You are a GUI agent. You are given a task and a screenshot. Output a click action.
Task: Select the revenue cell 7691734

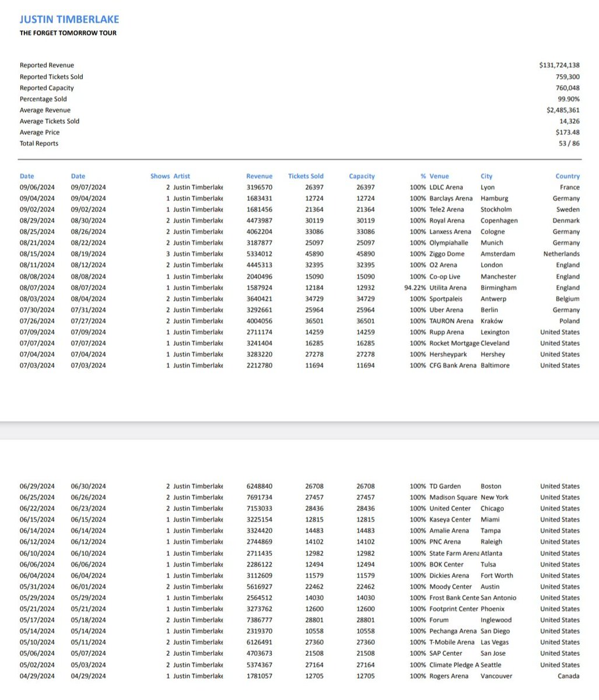259,497
